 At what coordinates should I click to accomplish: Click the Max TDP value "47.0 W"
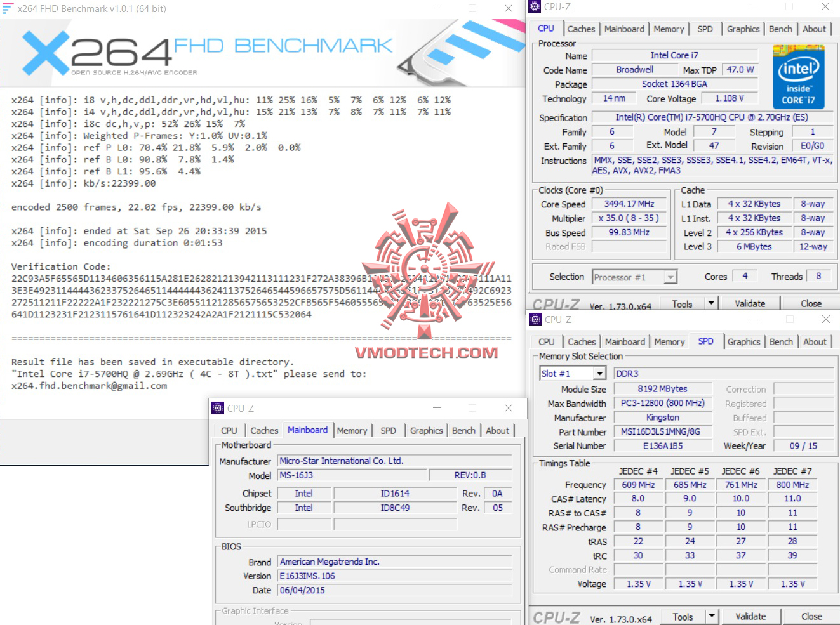740,70
